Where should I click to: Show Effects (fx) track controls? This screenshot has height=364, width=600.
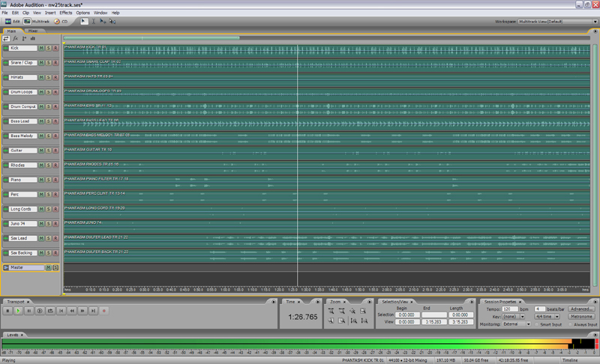15,39
